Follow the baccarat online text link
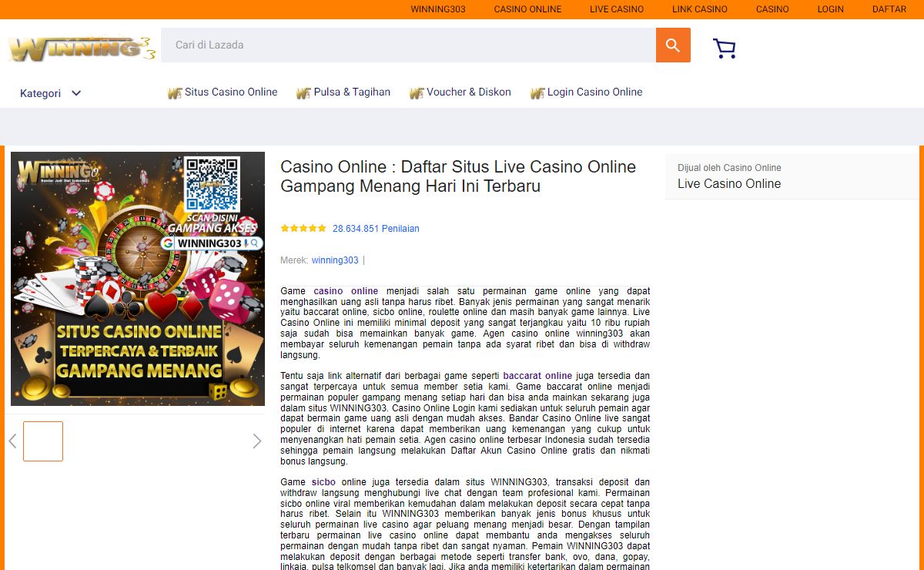This screenshot has width=924, height=570. 537,376
